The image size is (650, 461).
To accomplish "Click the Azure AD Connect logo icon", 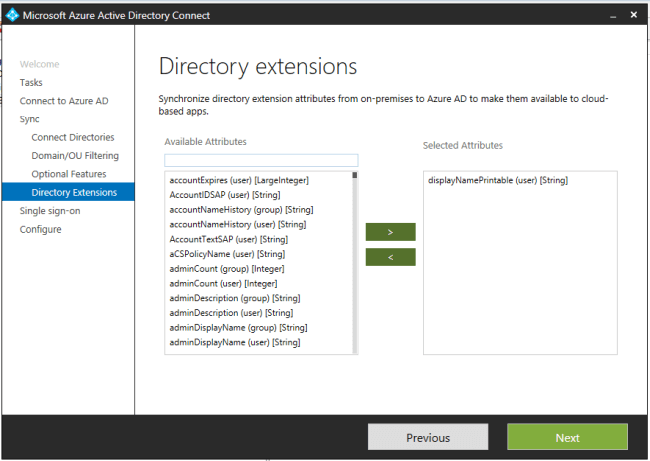I will 12,15.
